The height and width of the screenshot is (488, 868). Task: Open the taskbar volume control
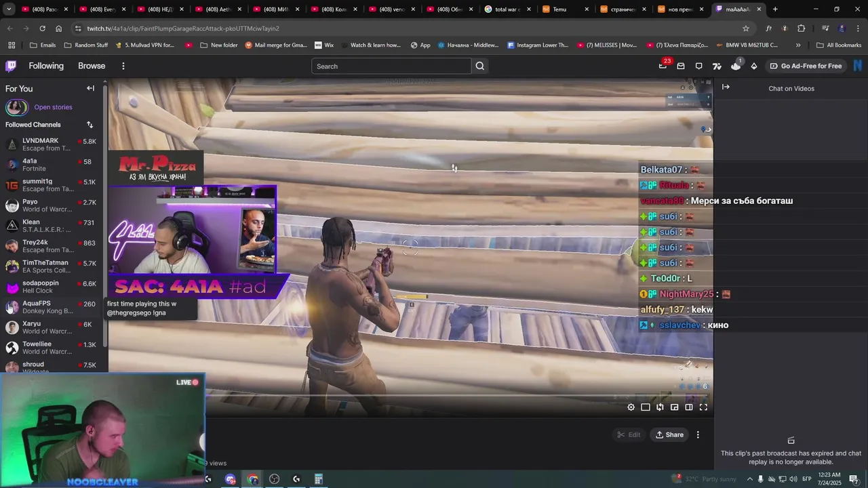pos(793,479)
